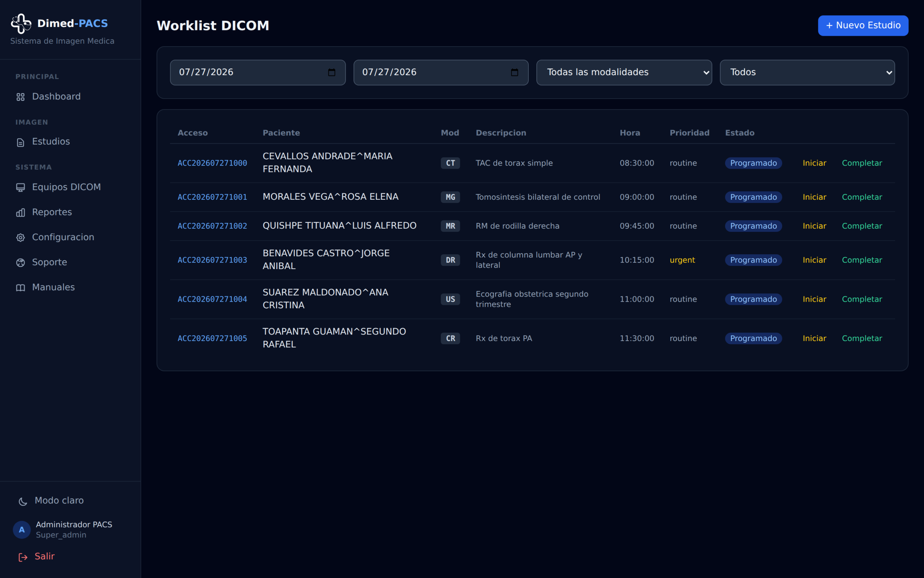The width and height of the screenshot is (924, 578).
Task: Click the start date input field
Action: [258, 72]
